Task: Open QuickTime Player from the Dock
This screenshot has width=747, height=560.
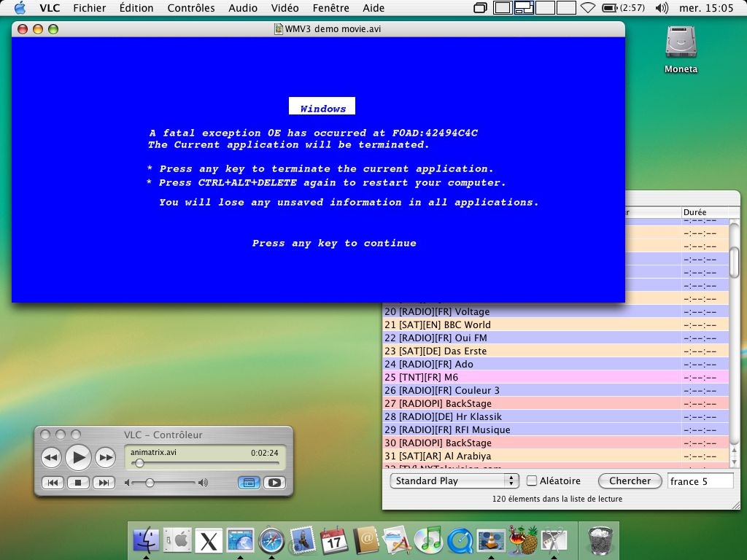Action: [460, 541]
